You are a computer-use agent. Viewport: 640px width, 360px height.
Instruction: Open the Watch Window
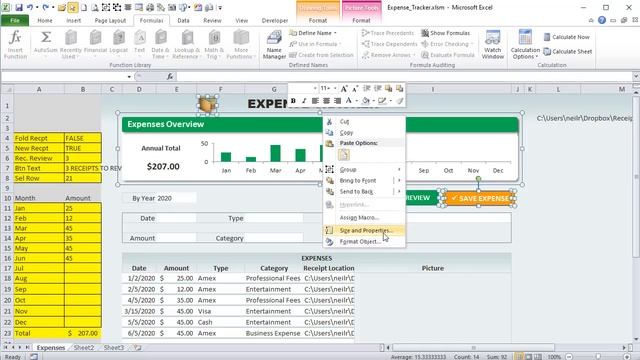click(493, 45)
